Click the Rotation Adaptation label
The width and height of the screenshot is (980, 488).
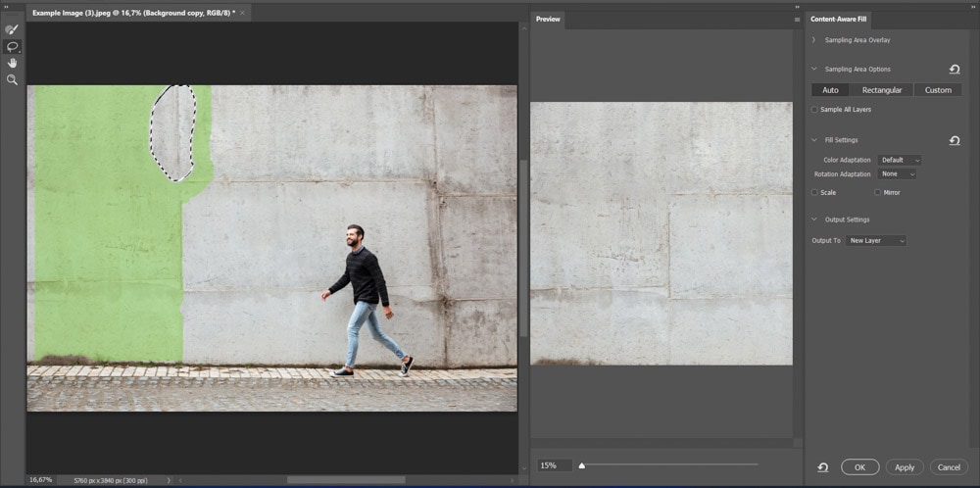pos(842,173)
